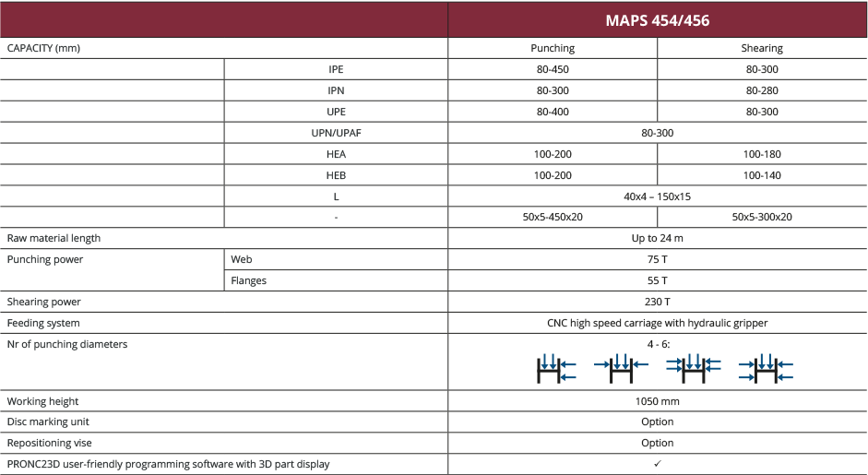Click the 55 T value
Image resolution: width=868 pixels, height=475 pixels.
coord(657,280)
